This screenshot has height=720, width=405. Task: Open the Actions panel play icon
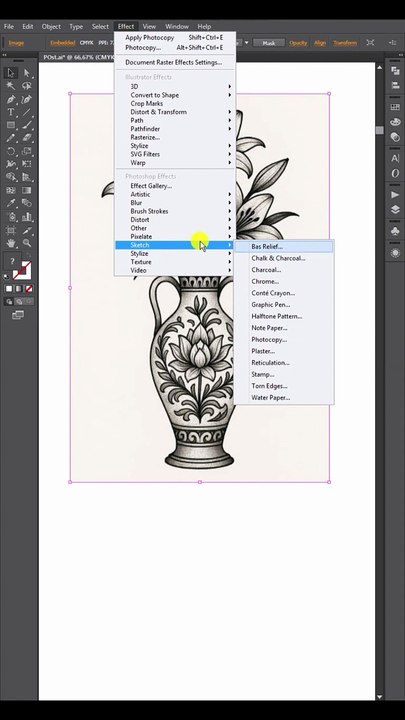point(395,195)
